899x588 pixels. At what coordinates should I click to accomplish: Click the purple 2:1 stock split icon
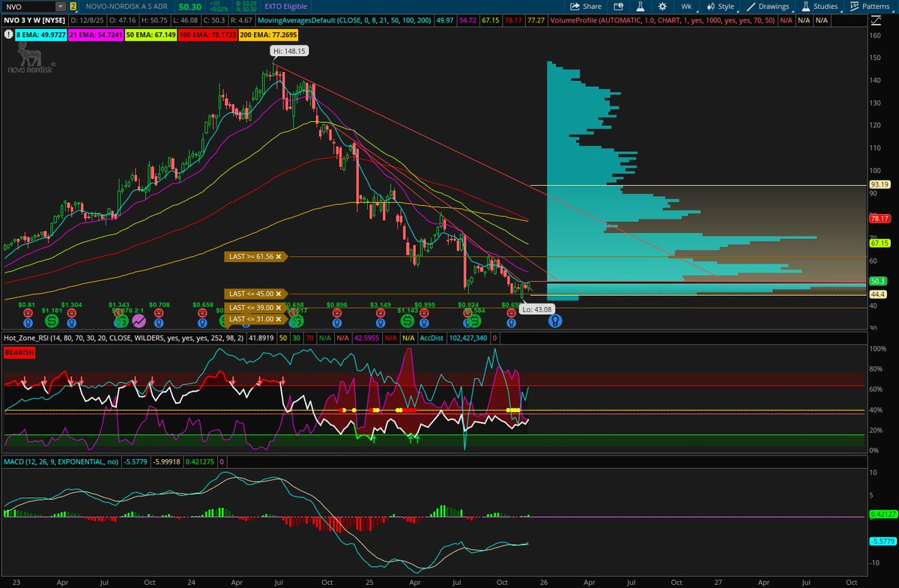139,321
